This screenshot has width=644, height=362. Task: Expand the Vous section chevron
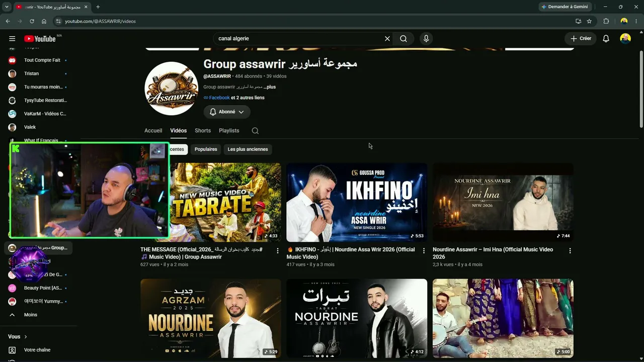coord(26,336)
